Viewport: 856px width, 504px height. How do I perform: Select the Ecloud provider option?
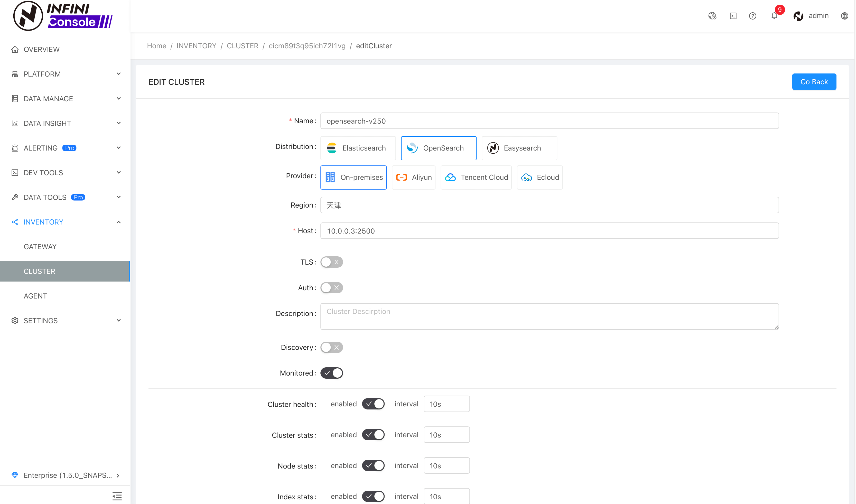click(539, 177)
